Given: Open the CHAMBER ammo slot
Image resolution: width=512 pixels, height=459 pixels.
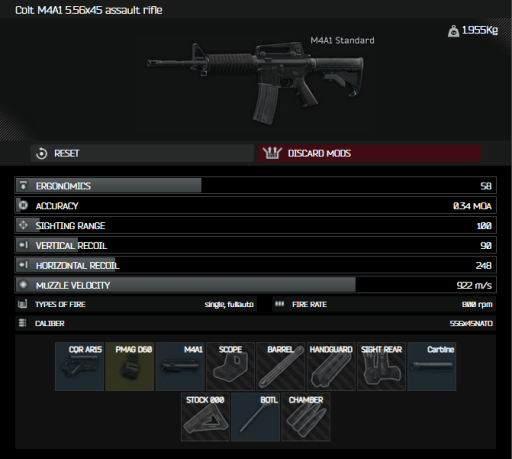Looking at the screenshot, I should (x=306, y=417).
